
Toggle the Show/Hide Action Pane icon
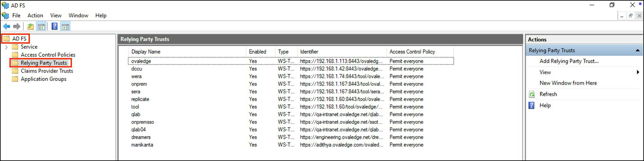tap(65, 27)
